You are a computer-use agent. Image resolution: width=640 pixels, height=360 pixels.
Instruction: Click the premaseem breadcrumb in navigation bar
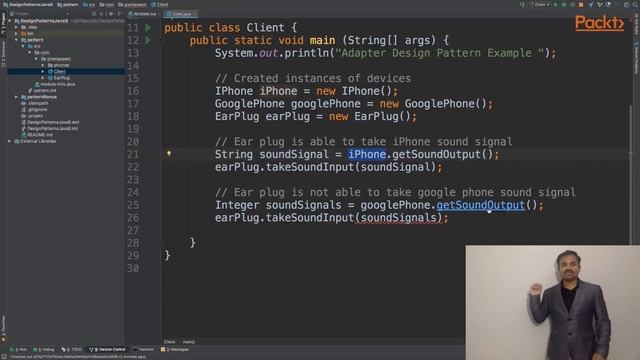(132, 4)
